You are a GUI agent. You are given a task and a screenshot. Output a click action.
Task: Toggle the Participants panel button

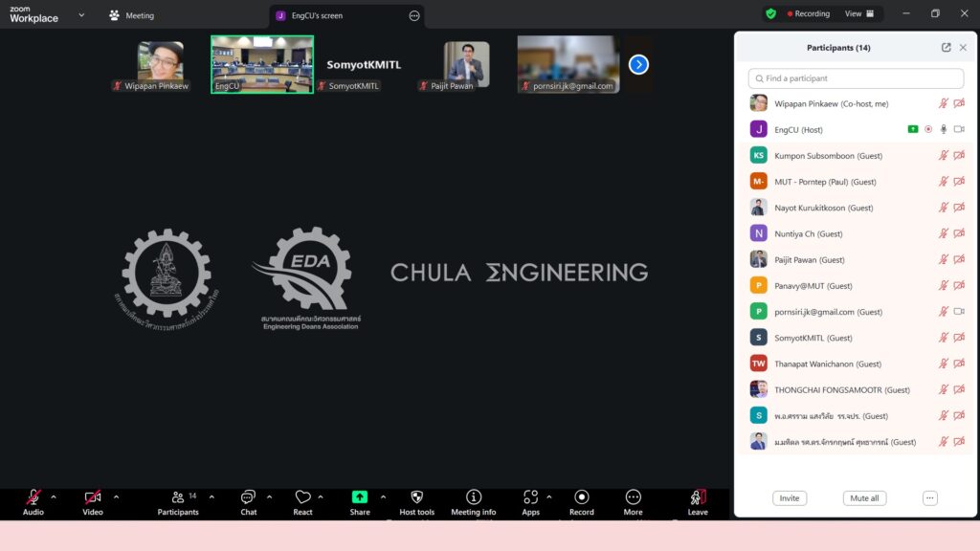click(178, 497)
